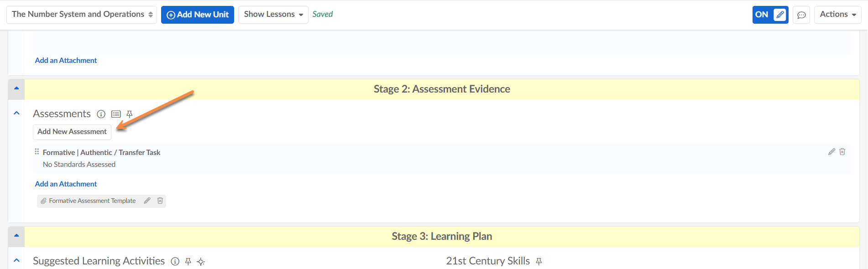Collapse the Stage 2 Assessment Evidence section

click(x=16, y=88)
